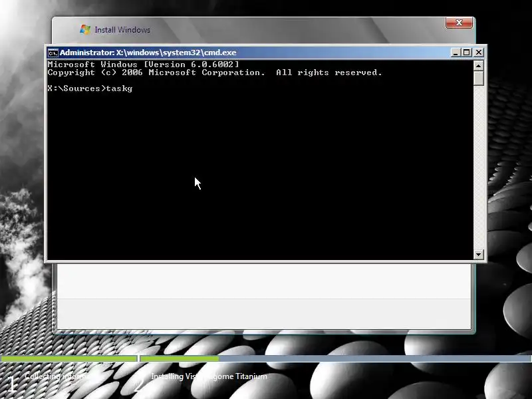Close the Administrator cmd.exe window
This screenshot has height=399, width=532.
click(478, 53)
